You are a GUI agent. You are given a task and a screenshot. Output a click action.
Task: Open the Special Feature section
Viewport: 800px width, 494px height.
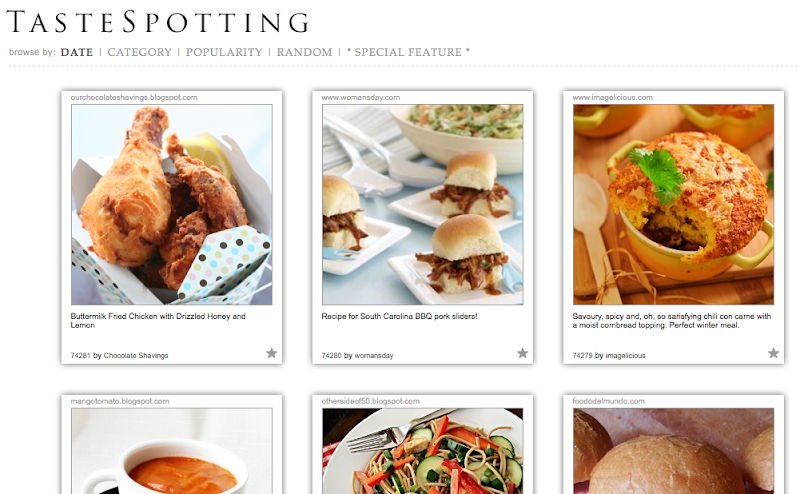click(x=408, y=52)
